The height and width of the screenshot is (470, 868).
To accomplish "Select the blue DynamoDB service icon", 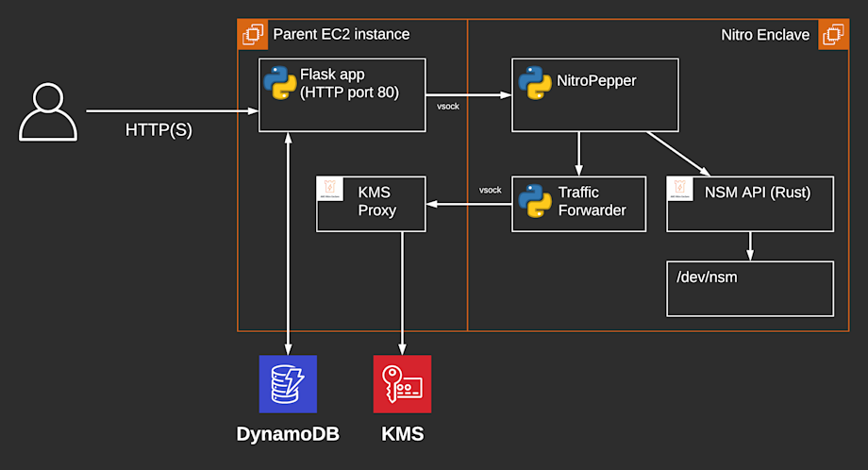I will [x=288, y=384].
